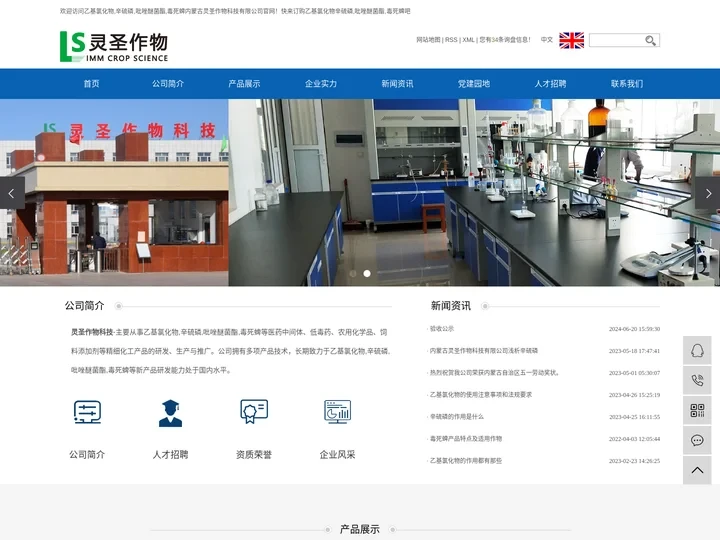Screen dimensions: 720x540
Task: Click the 您有34条询盘信息 notice
Action: pos(505,40)
